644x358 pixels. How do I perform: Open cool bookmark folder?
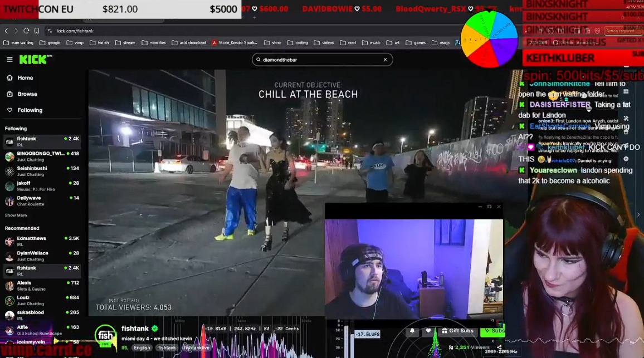point(348,43)
